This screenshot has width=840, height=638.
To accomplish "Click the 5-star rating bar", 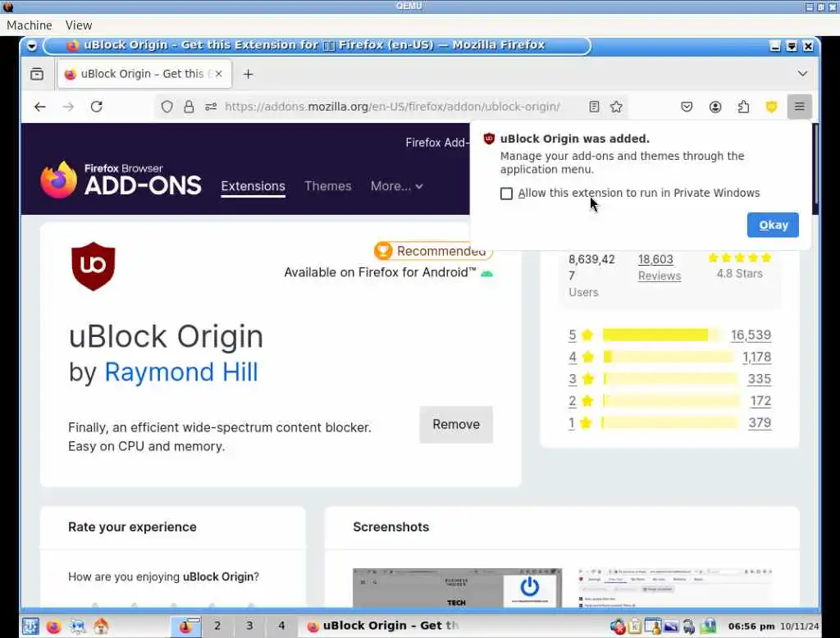I will coord(662,335).
